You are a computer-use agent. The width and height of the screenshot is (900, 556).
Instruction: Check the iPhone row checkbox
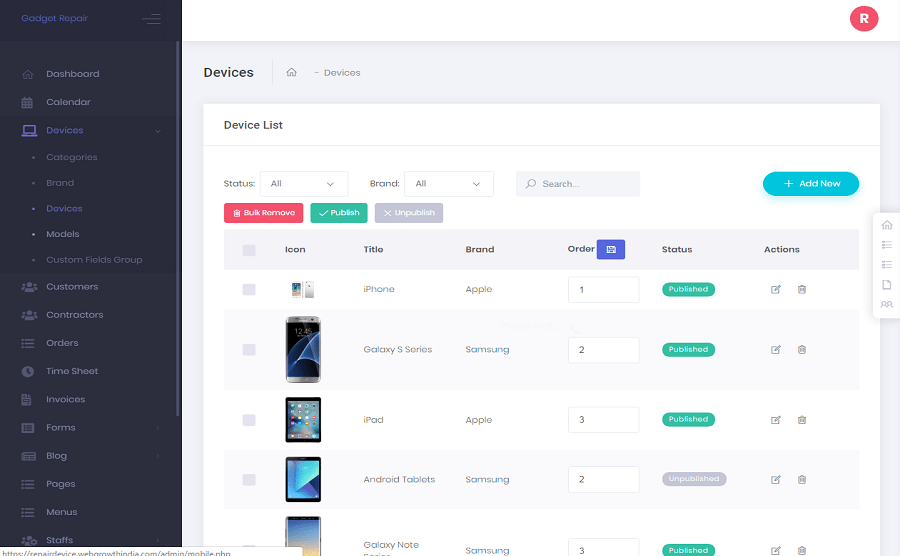(x=249, y=289)
